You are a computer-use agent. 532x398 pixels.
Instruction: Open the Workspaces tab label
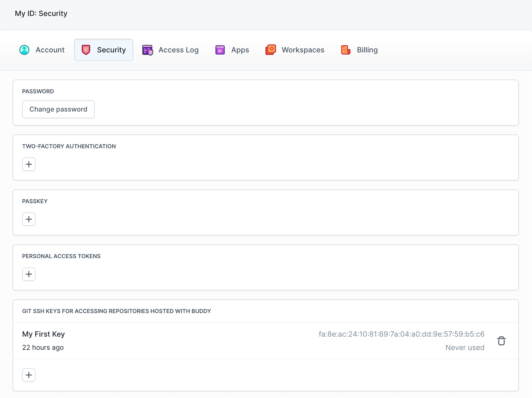point(303,50)
